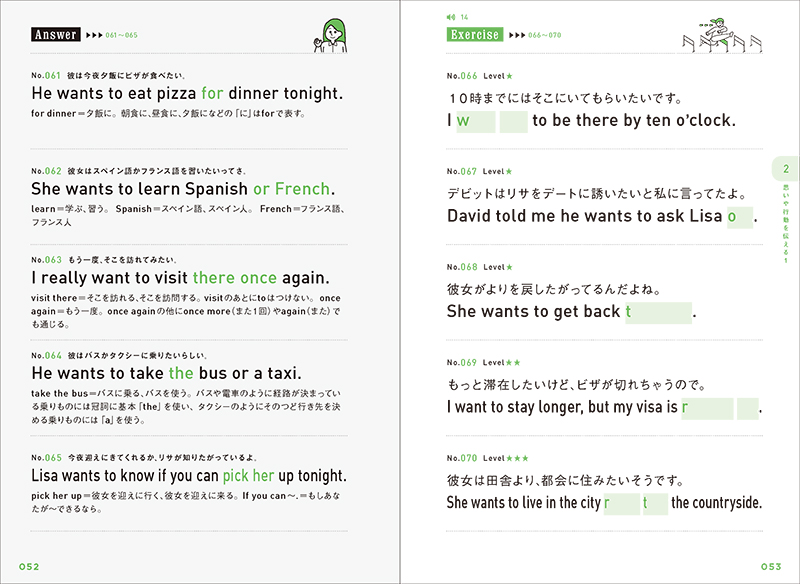
Task: Click the blank starting with o after Lisa
Action: coord(740,217)
